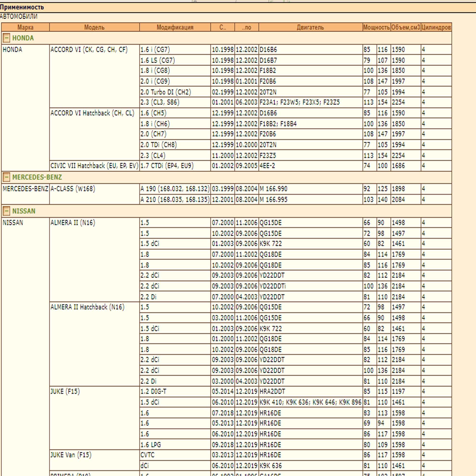Screen dimensions: 476x476
Task: Click the Модель column header
Action: tap(94, 27)
